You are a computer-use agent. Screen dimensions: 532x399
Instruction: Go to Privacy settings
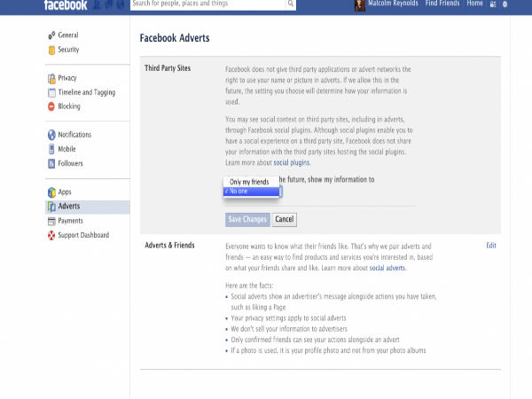click(67, 78)
